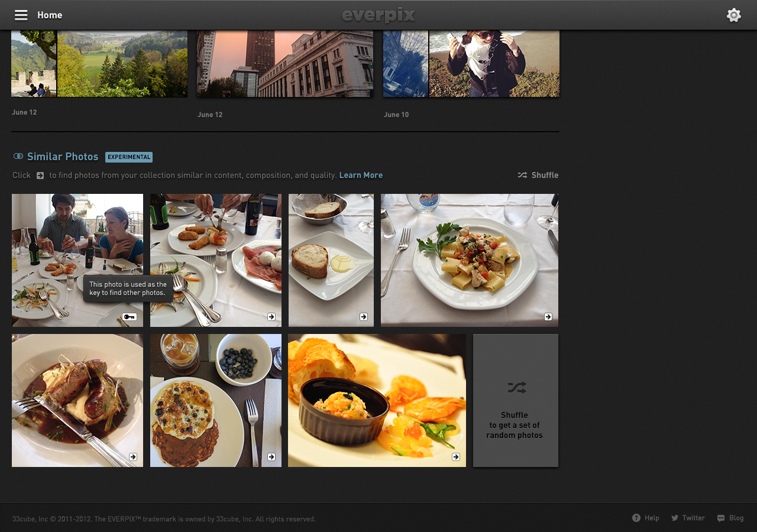Click the Shuffle link above the photos
757x532 pixels.
[538, 175]
